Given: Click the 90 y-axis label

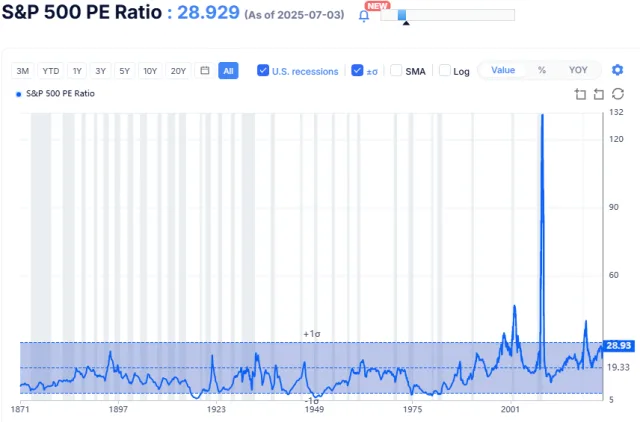Looking at the screenshot, I should [613, 207].
